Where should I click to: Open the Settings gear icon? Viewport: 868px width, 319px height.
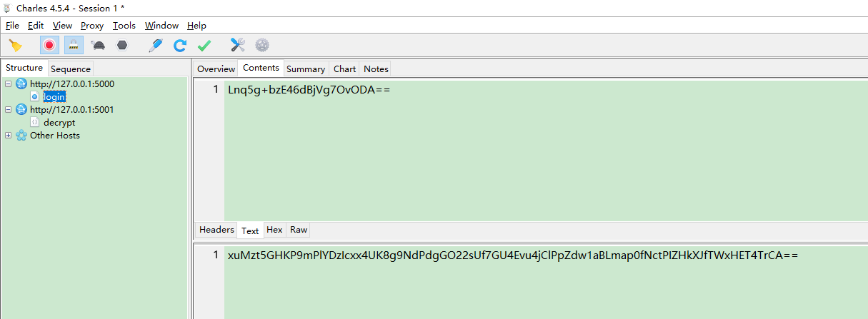[262, 45]
